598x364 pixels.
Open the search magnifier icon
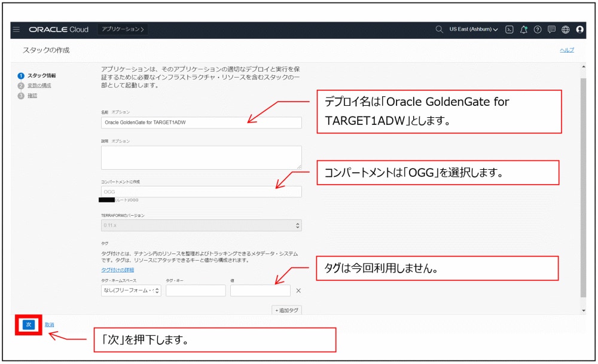(x=440, y=29)
